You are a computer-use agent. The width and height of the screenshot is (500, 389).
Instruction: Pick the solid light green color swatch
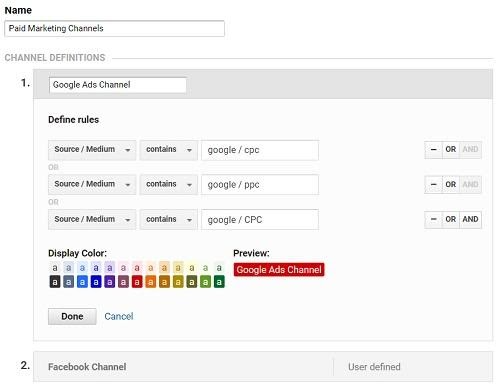(205, 282)
